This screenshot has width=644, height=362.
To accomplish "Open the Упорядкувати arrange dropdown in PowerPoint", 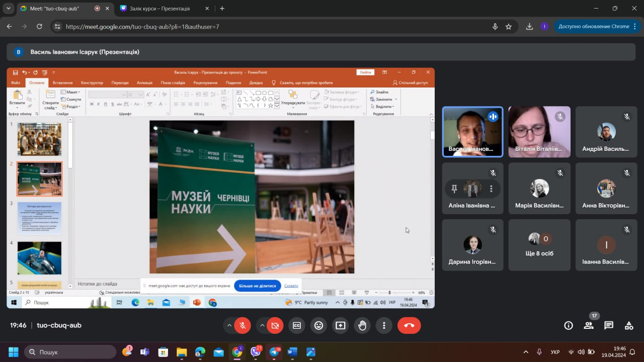I will [x=293, y=99].
